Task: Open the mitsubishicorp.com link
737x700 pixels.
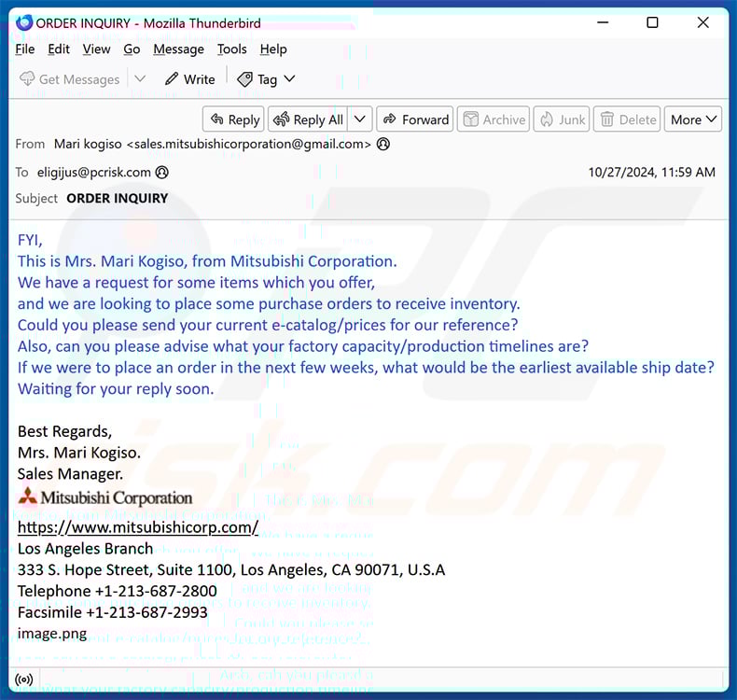Action: point(138,527)
